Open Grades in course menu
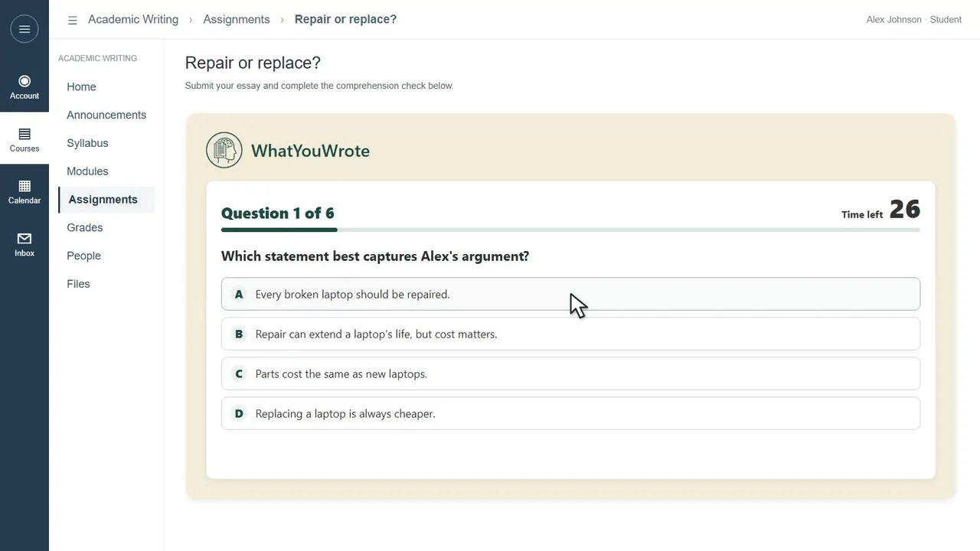 [x=84, y=227]
